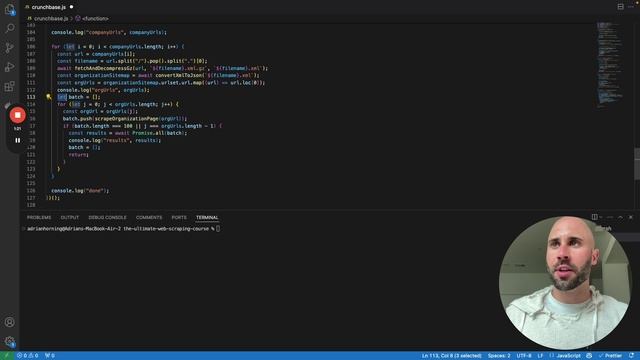640x360 pixels.
Task: Open the Manage gear icon
Action: pos(9,341)
